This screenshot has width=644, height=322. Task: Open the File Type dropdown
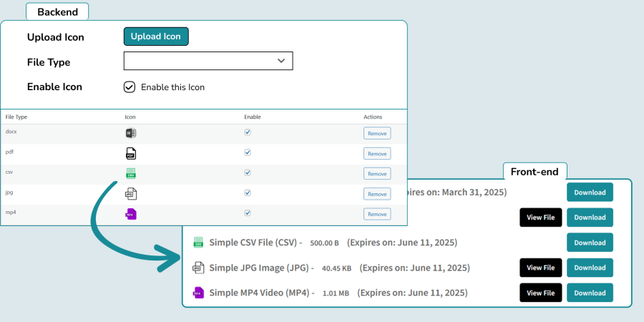coord(208,62)
